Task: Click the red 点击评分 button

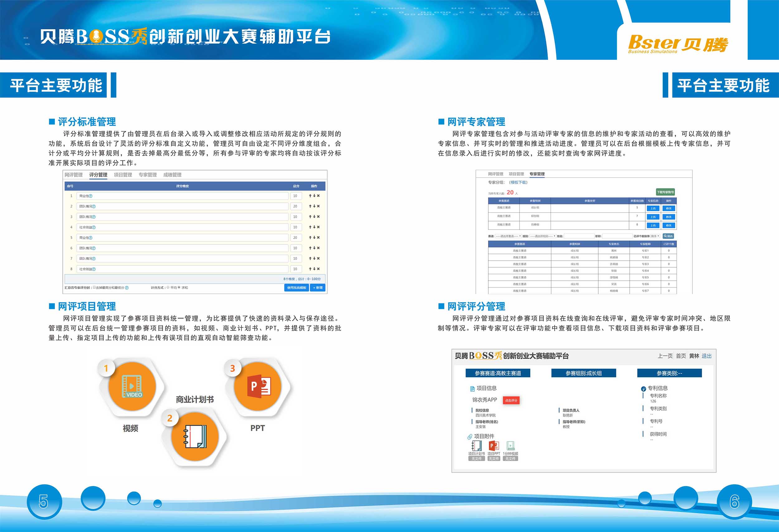Action: [x=511, y=400]
